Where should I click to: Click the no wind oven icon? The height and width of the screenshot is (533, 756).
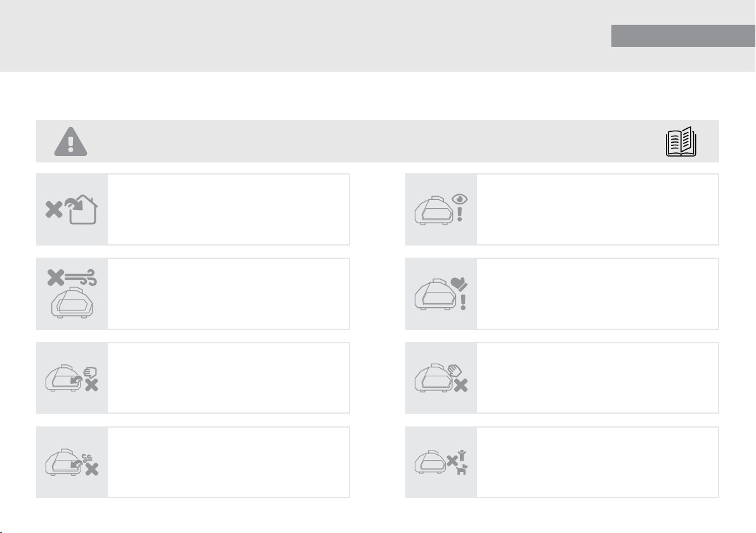click(x=72, y=294)
